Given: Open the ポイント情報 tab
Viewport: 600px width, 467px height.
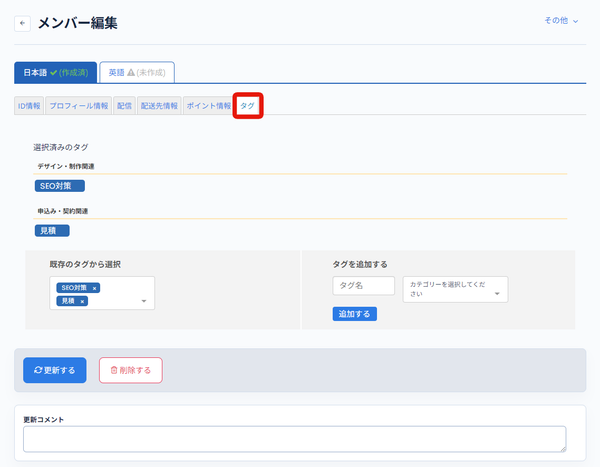Looking at the screenshot, I should click(x=209, y=106).
